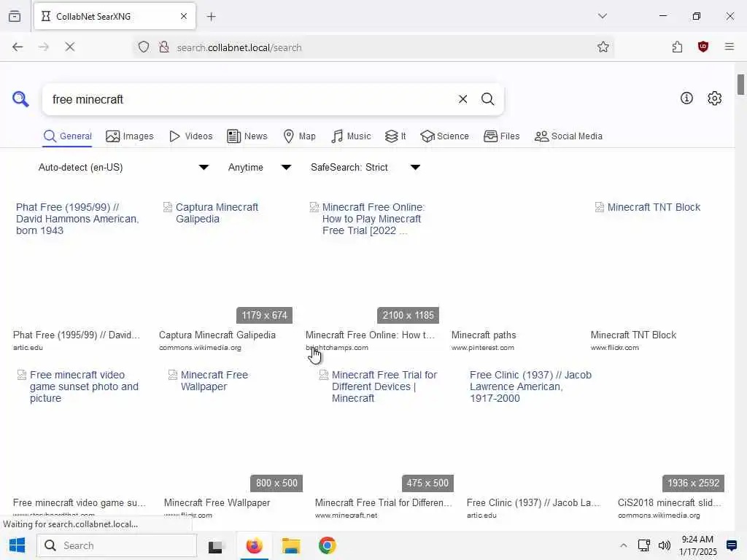Clear the search query with X icon

462,99
